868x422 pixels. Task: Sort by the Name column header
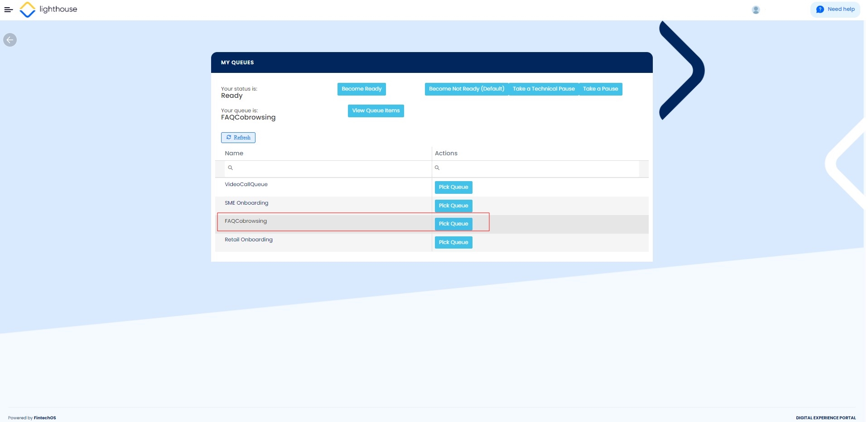coord(234,153)
